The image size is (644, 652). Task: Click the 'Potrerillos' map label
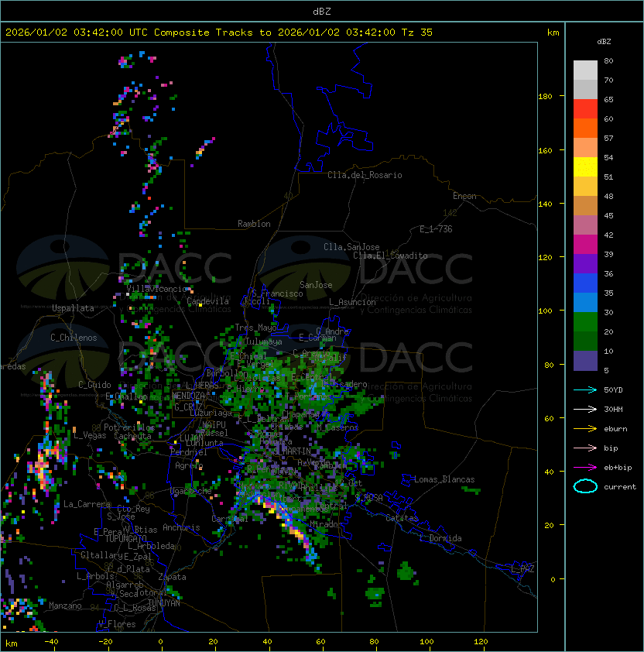pyautogui.click(x=129, y=427)
